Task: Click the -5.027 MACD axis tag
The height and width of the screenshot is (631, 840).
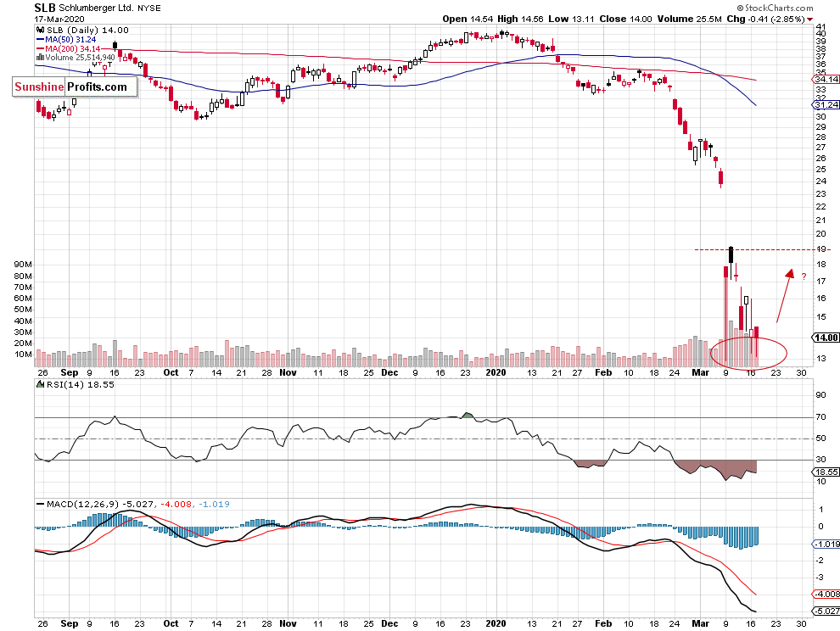Action: [x=826, y=611]
